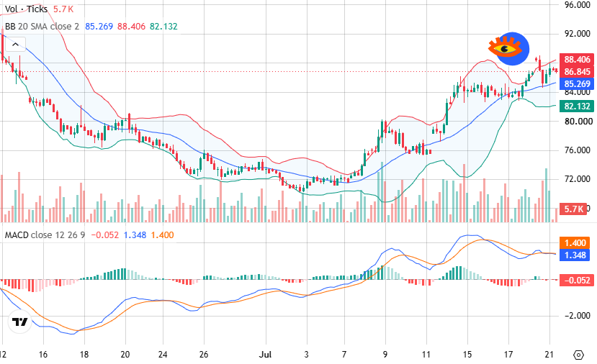The image size is (597, 364).
Task: Select the Vol · Ticks legend label
Action: pos(26,9)
